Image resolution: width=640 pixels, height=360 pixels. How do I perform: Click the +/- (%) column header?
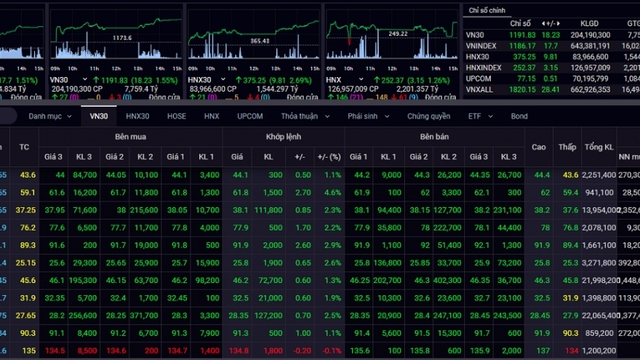[x=329, y=157]
